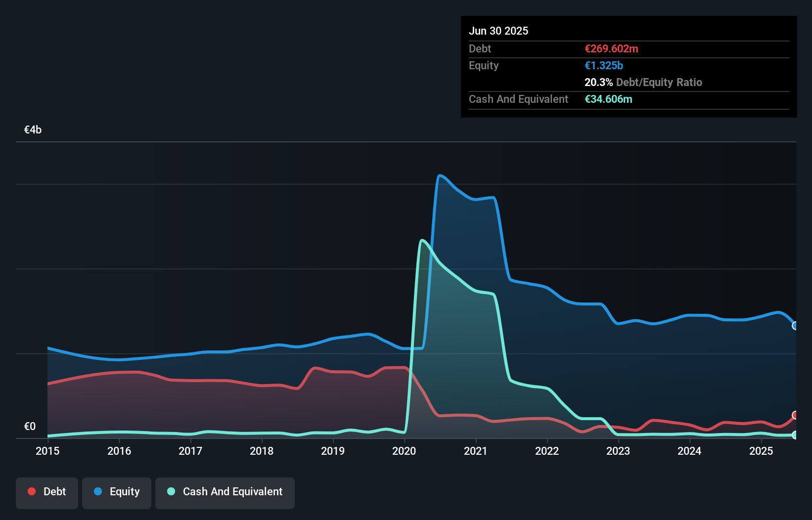Click the red Debt legend dot
812x520 pixels.
point(32,491)
